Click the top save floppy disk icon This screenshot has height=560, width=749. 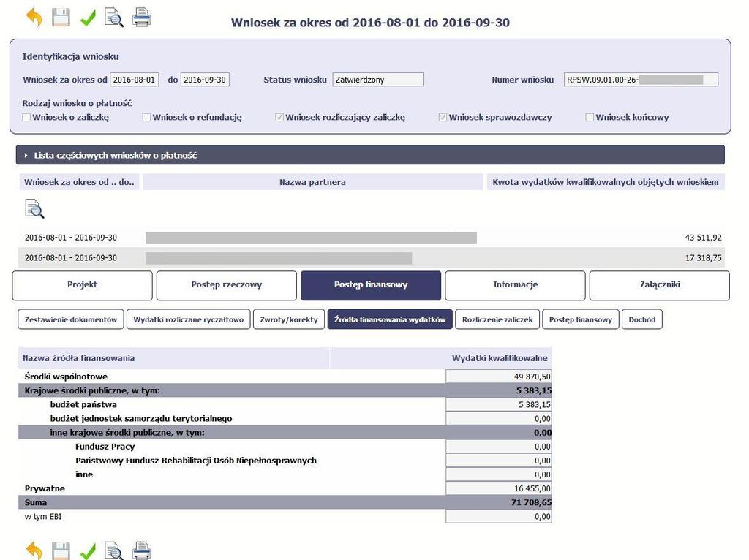[x=61, y=18]
